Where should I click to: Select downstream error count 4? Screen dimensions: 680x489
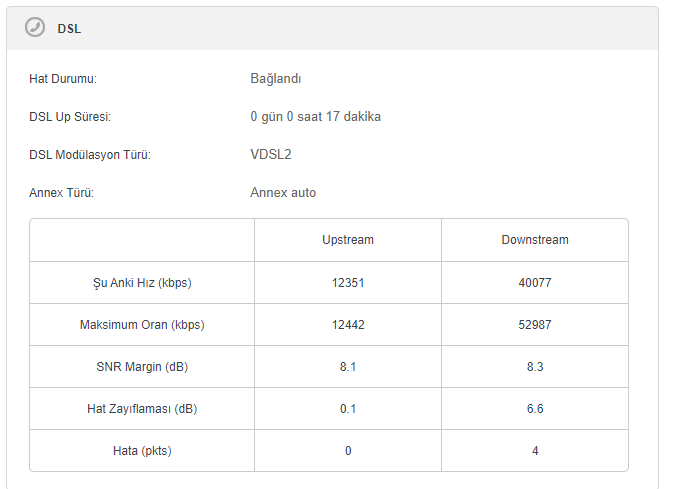535,451
